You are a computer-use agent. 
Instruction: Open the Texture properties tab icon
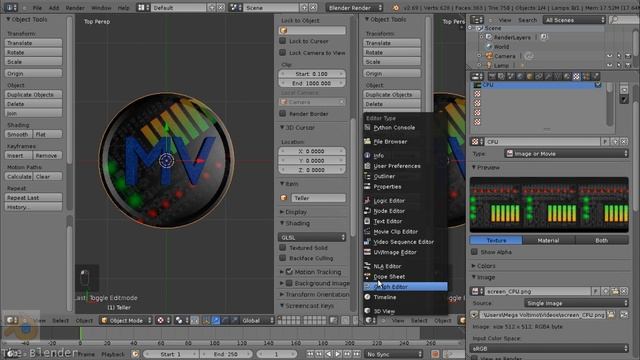(x=576, y=76)
